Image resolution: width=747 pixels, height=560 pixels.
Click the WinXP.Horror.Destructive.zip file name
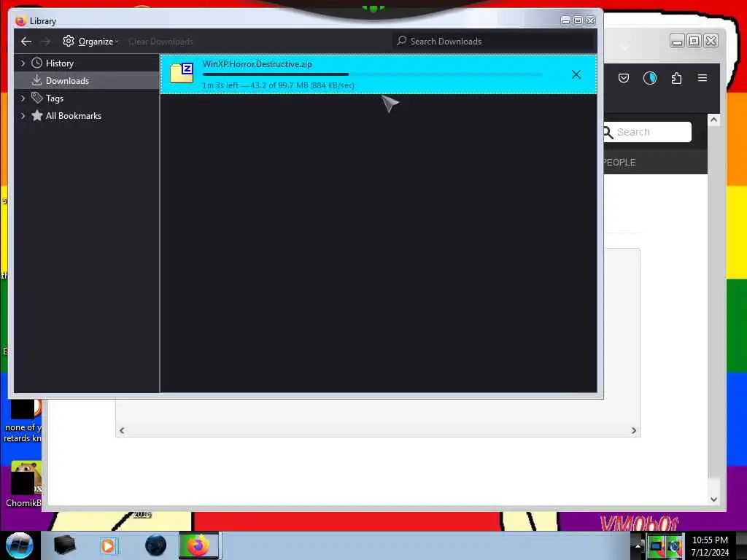click(x=258, y=64)
